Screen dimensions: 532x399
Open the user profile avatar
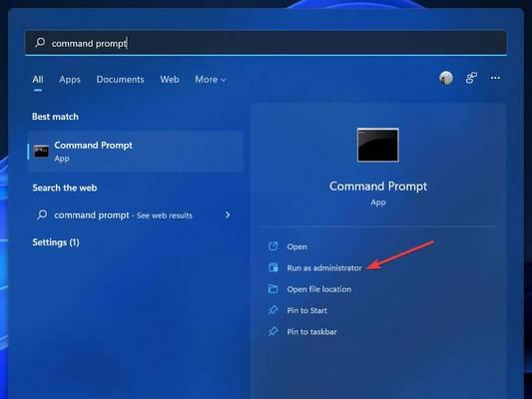pyautogui.click(x=446, y=78)
